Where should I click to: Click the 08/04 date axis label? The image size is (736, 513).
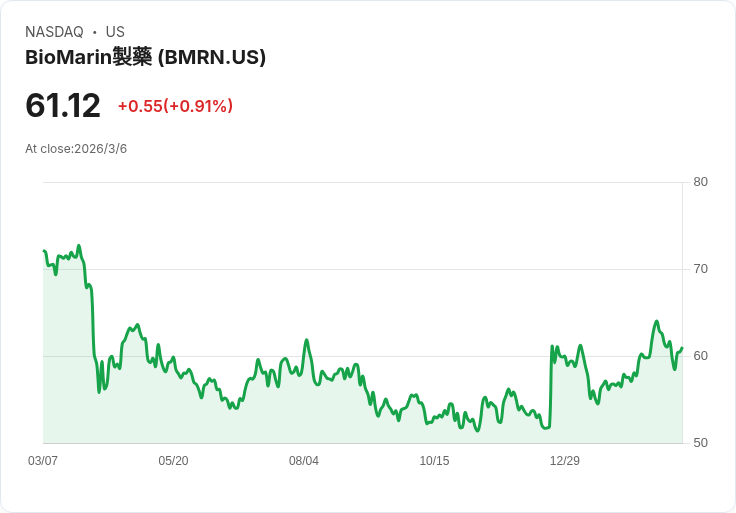[304, 460]
